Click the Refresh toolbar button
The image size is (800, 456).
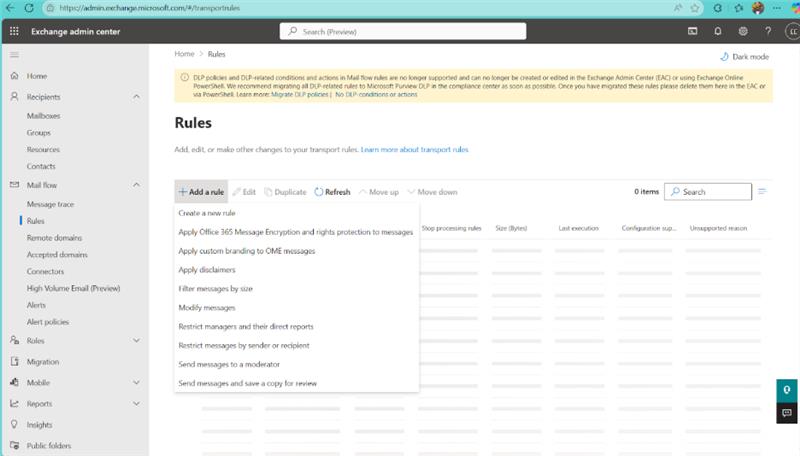point(332,192)
